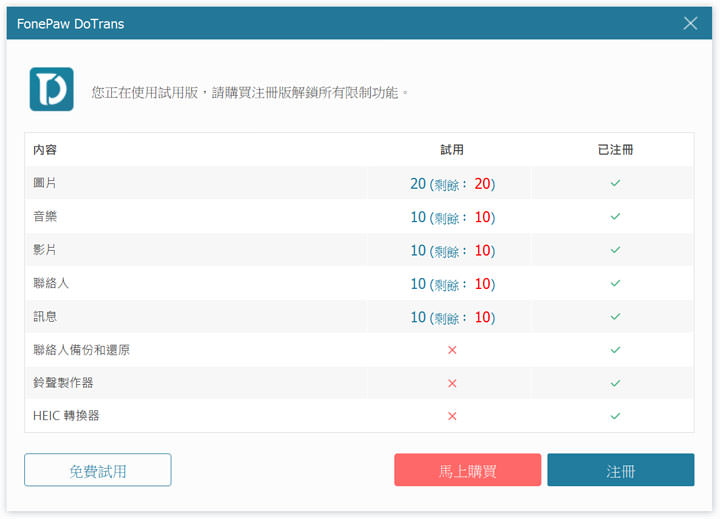
Task: Click red X for 鈴聲製作器 trial
Action: pyautogui.click(x=452, y=383)
